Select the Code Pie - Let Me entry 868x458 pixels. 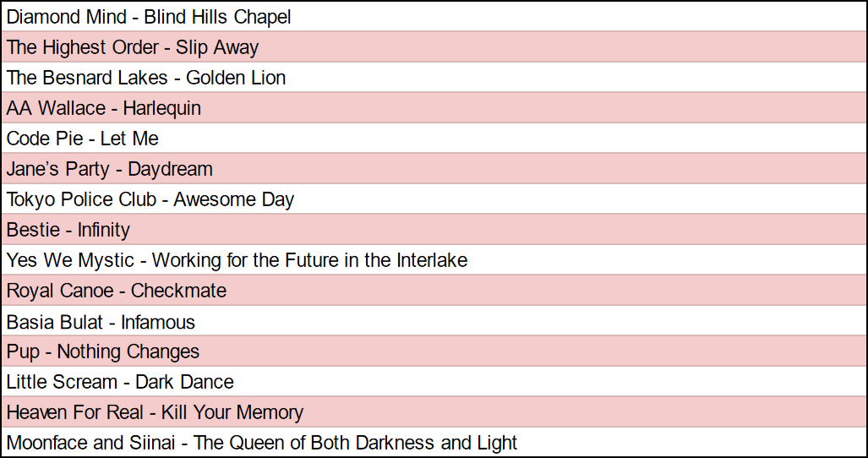83,139
